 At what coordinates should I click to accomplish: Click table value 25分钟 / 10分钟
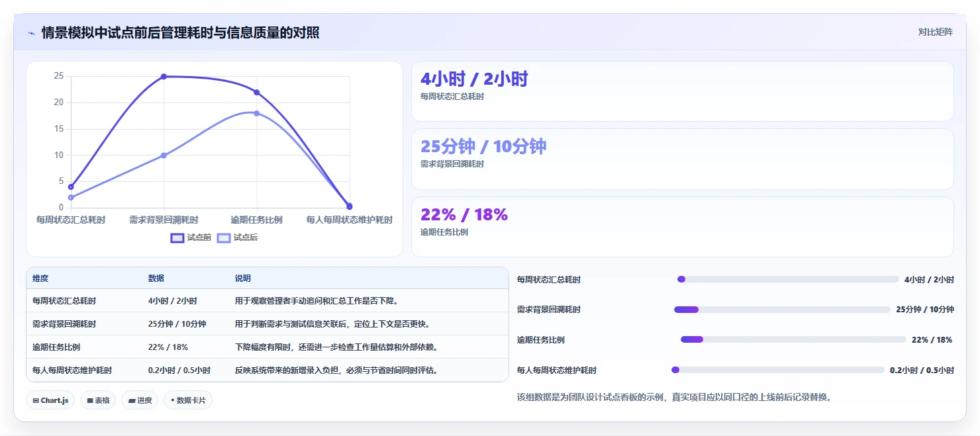click(x=177, y=324)
